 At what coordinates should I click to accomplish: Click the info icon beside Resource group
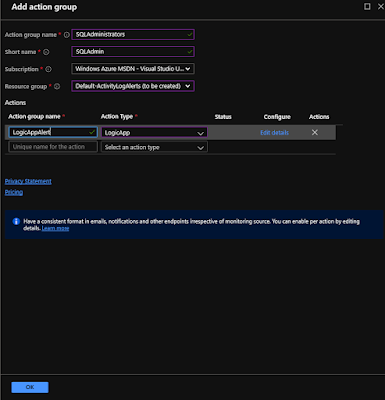click(57, 86)
